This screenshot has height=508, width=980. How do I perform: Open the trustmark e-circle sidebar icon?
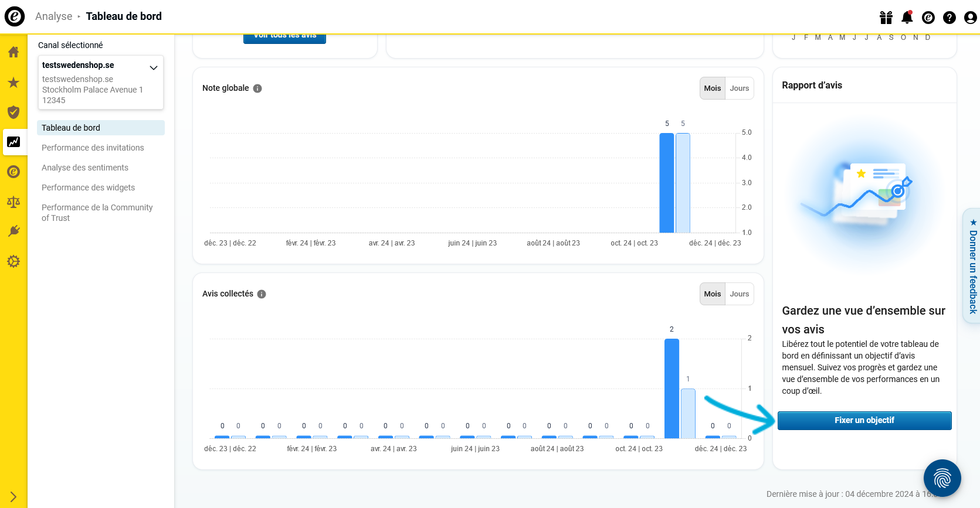point(13,172)
